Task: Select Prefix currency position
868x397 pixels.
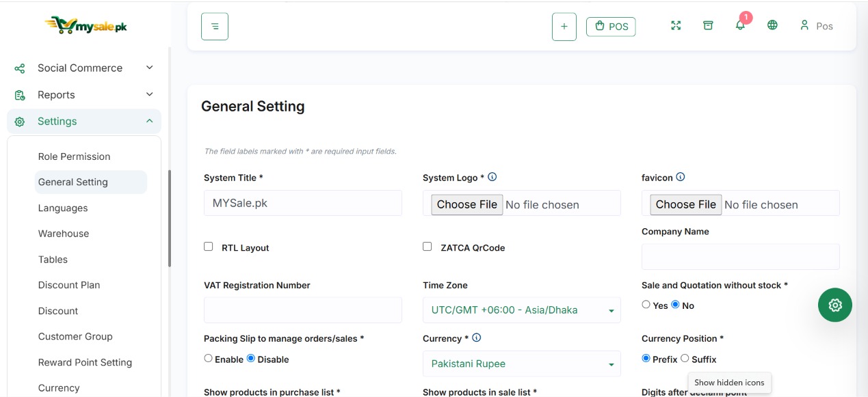Action: (x=646, y=358)
